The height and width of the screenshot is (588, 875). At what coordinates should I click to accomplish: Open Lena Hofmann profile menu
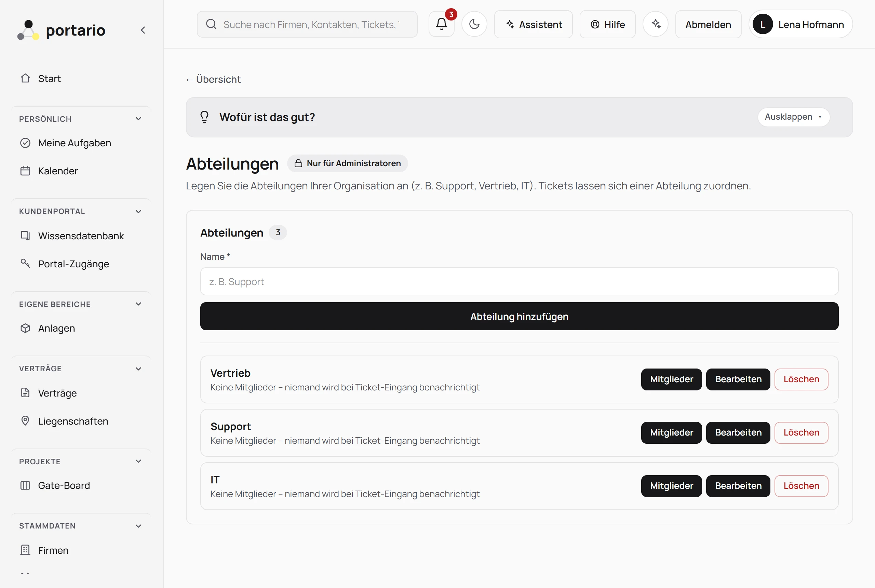(x=800, y=24)
